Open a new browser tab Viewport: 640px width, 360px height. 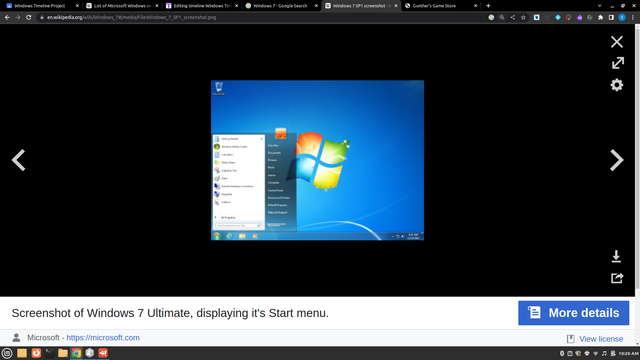(x=488, y=6)
